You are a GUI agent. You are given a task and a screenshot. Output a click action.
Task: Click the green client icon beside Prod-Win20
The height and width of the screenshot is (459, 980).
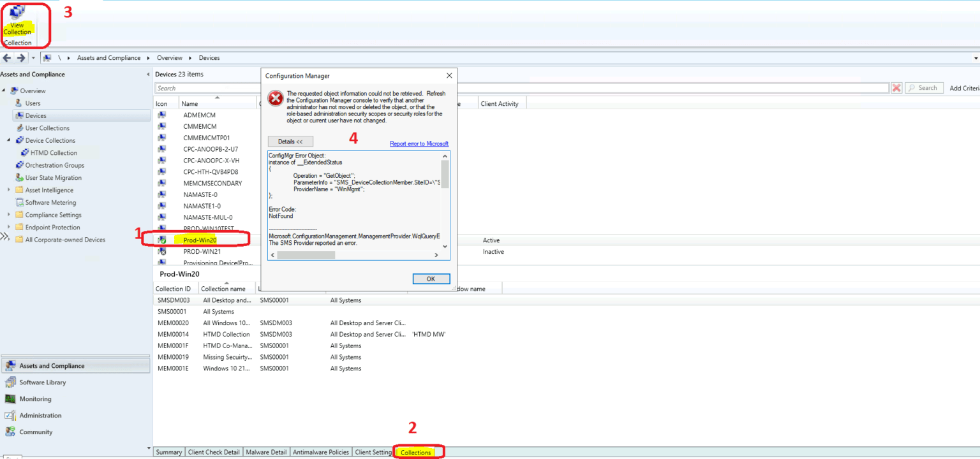(x=162, y=240)
